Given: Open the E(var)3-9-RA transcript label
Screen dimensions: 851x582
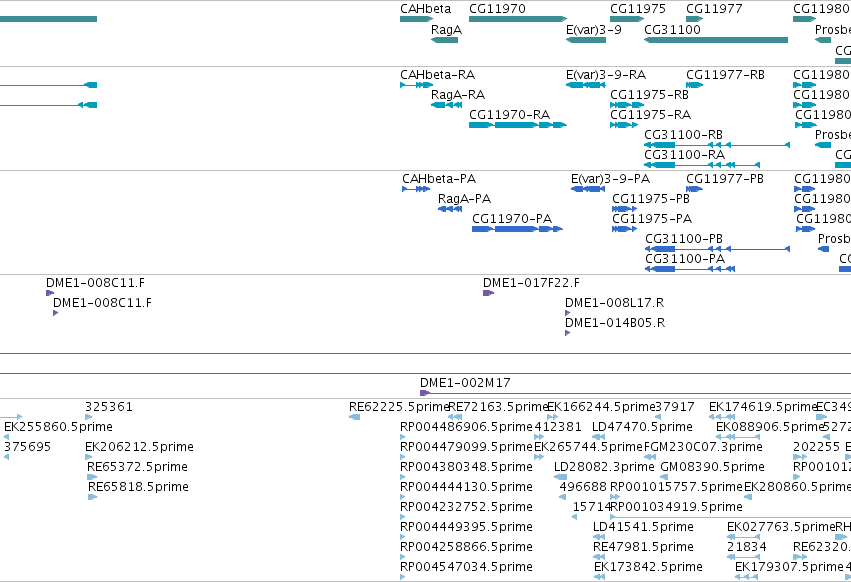Looking at the screenshot, I should tap(606, 75).
